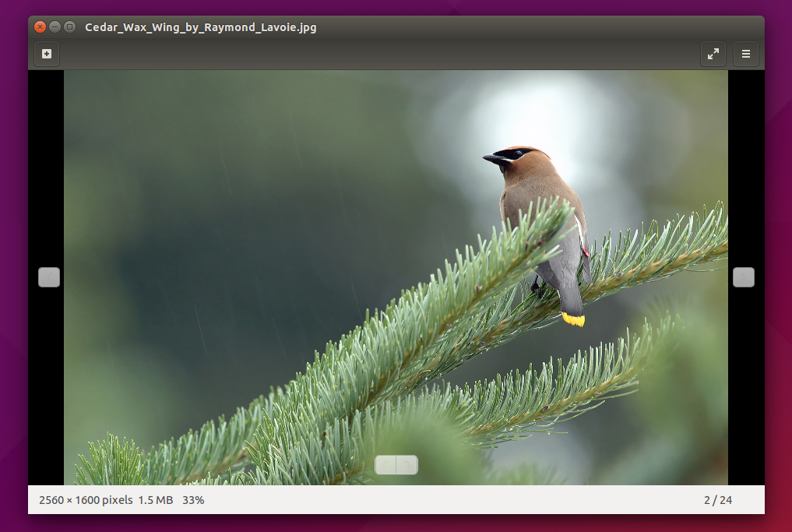The height and width of the screenshot is (532, 792).
Task: Select the plus icon to open images
Action: (x=46, y=54)
